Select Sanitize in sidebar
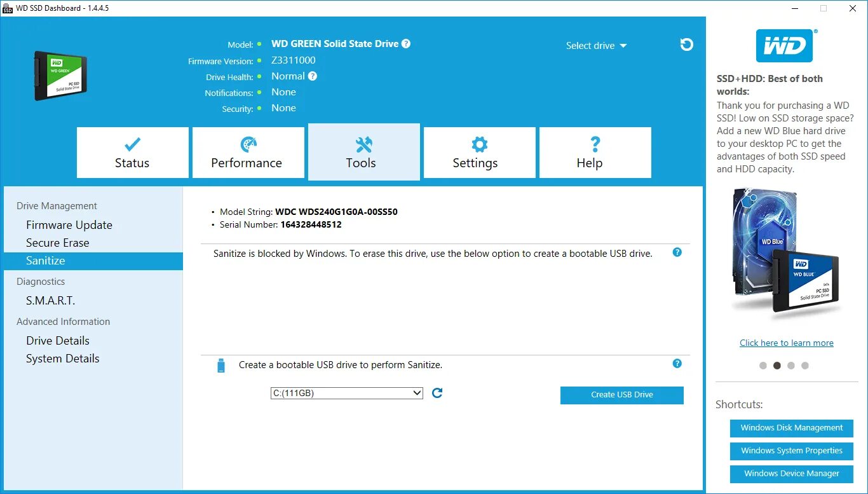The height and width of the screenshot is (494, 868). click(x=93, y=261)
